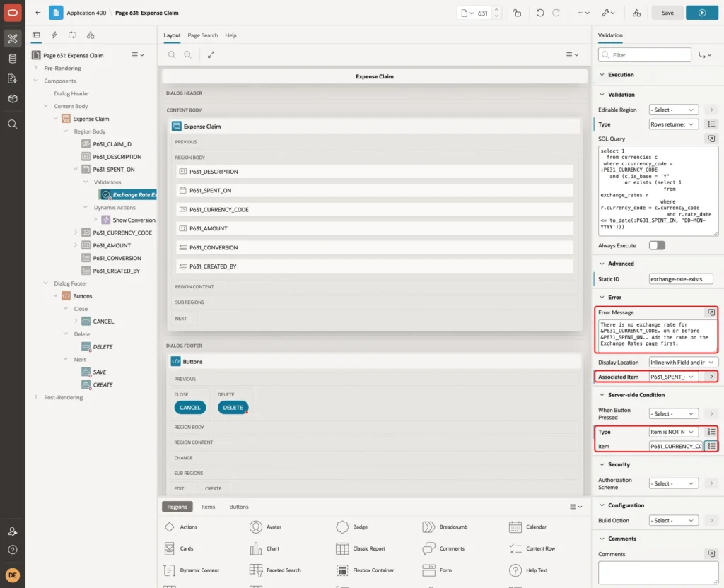Switch to Dynamic Actions lightning tab

pyautogui.click(x=54, y=35)
